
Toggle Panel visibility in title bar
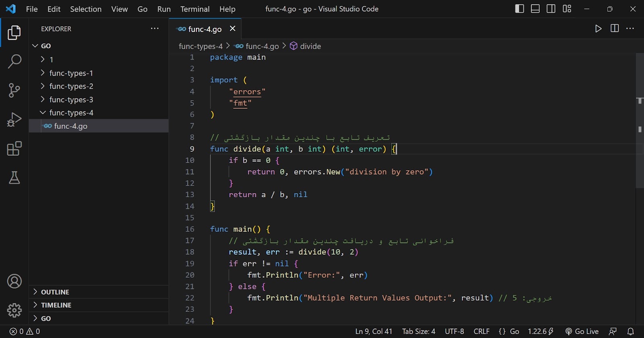point(535,8)
